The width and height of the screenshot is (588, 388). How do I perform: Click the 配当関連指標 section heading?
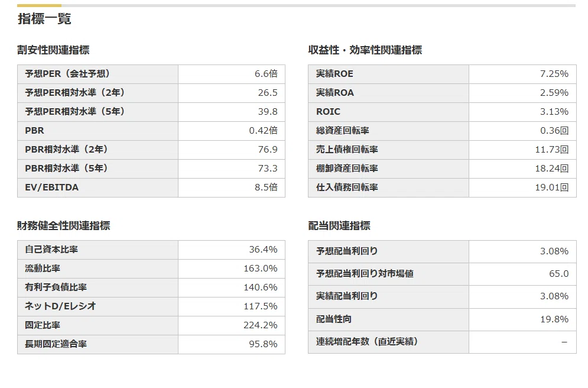click(339, 225)
